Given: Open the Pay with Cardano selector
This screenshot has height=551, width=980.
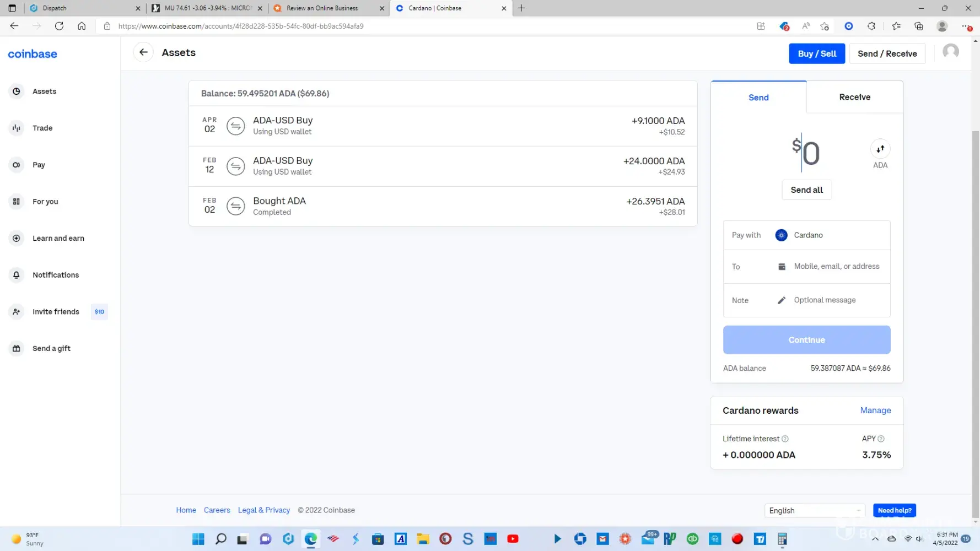Looking at the screenshot, I should click(x=806, y=235).
